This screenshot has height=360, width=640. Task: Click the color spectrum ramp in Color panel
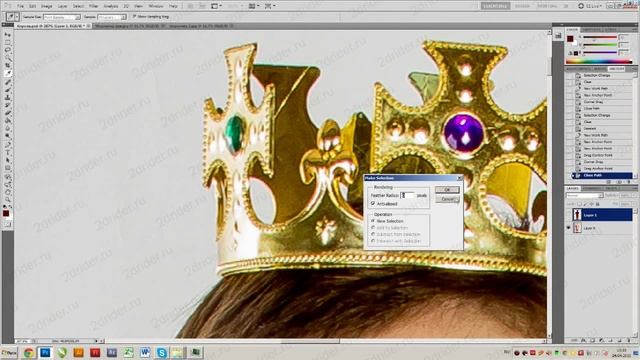coord(600,62)
